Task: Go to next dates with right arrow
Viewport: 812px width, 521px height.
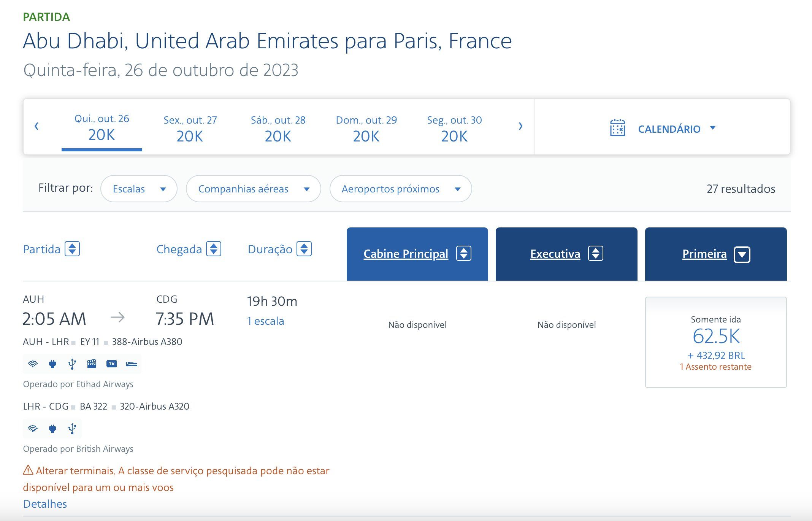Action: [x=520, y=126]
